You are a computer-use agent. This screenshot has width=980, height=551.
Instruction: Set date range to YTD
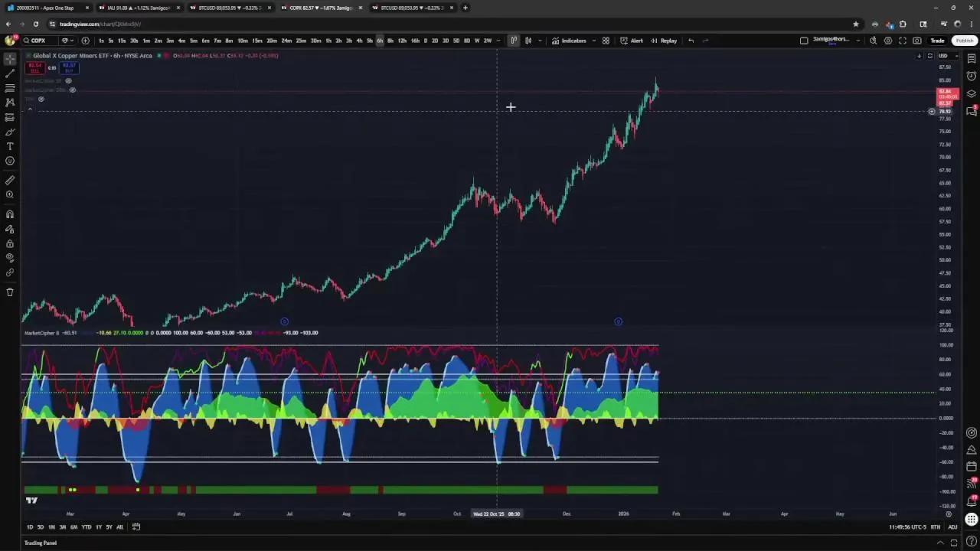tap(87, 527)
